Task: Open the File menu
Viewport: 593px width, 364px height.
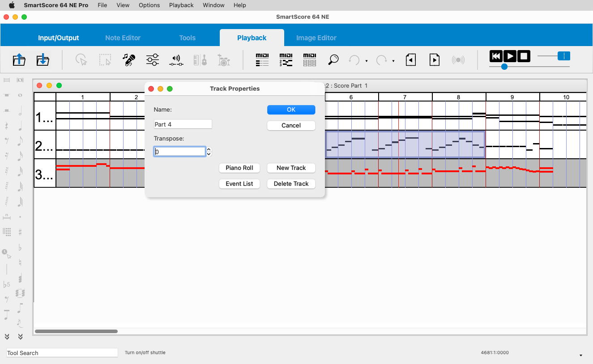Action: pyautogui.click(x=102, y=5)
